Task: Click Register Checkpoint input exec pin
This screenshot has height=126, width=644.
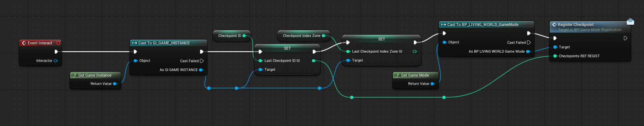Action: tap(555, 38)
